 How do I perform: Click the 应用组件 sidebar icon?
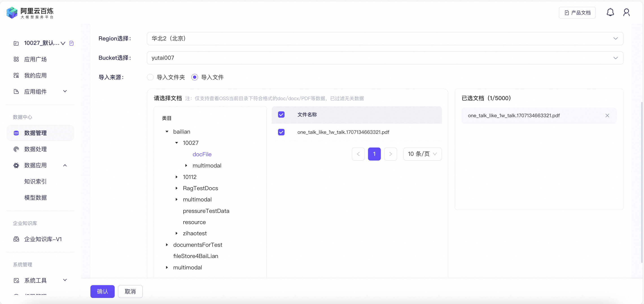pyautogui.click(x=16, y=92)
